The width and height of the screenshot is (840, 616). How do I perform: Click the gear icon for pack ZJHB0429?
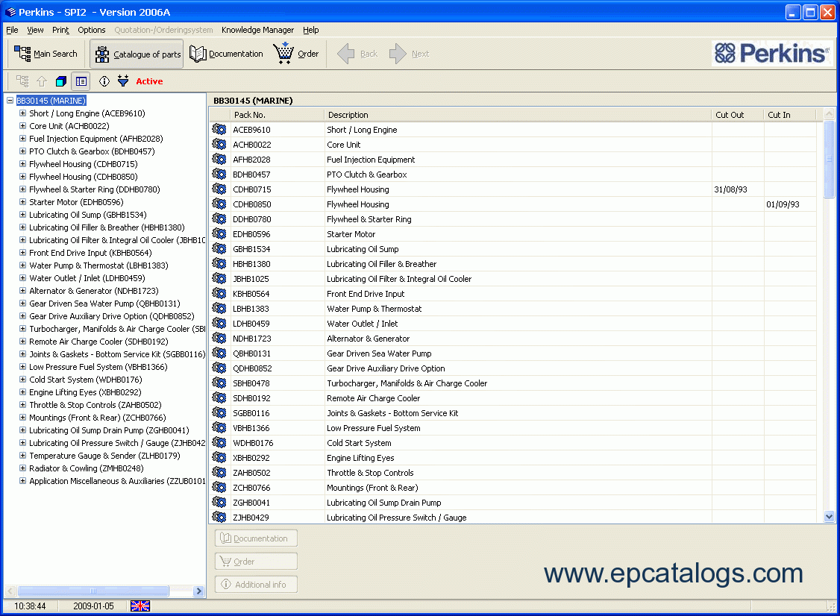[x=219, y=517]
